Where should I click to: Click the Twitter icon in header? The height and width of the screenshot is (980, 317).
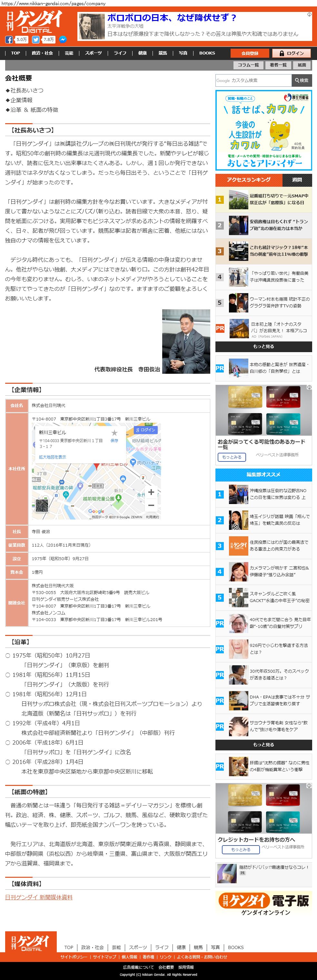(x=36, y=40)
